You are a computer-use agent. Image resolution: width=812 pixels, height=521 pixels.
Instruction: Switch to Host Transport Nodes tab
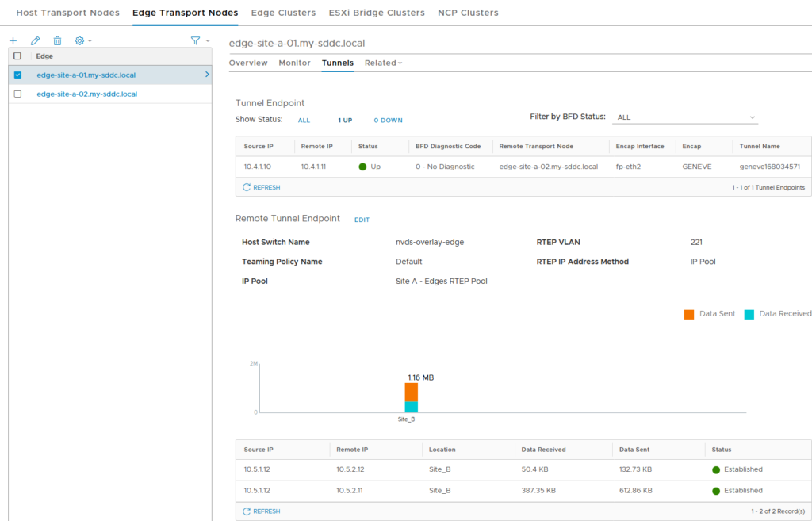(x=68, y=13)
